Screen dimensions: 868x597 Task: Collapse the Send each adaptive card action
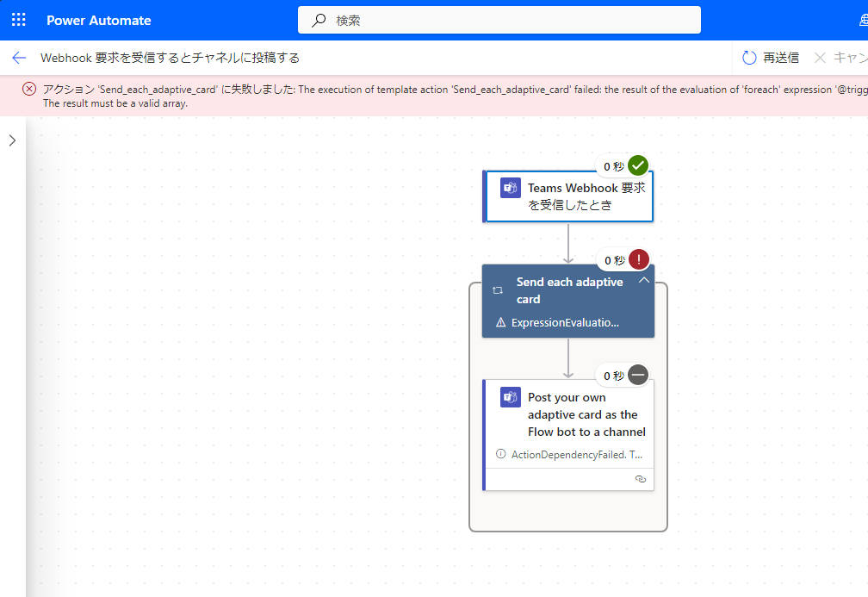[x=644, y=280]
